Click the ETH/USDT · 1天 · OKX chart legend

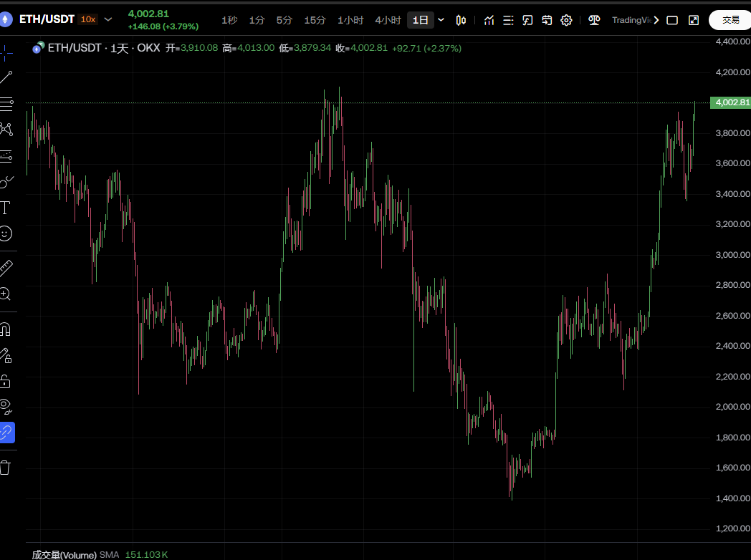click(x=104, y=49)
